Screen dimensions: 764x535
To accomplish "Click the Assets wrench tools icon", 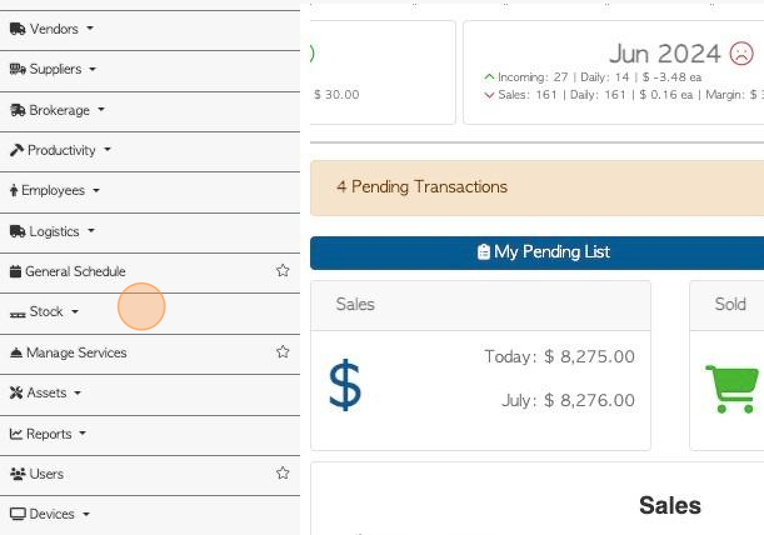I will 16,393.
